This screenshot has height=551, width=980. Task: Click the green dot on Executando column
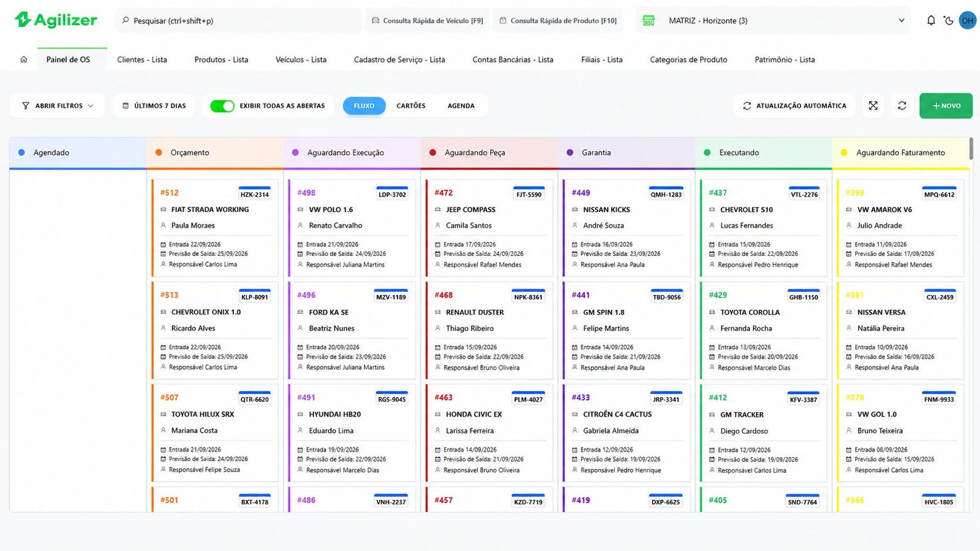(707, 152)
